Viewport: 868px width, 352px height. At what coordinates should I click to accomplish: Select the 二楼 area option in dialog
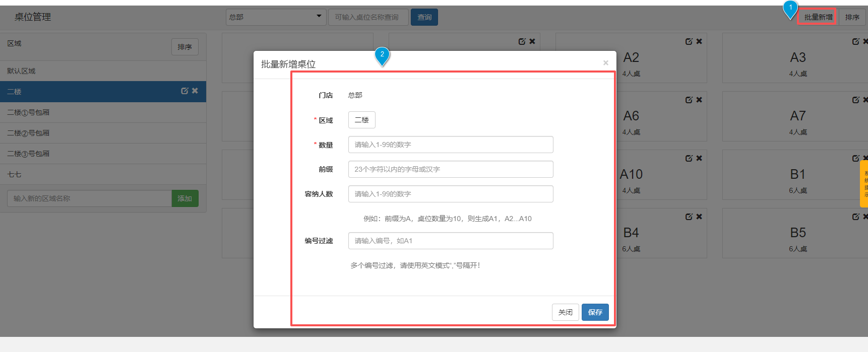[x=361, y=120]
